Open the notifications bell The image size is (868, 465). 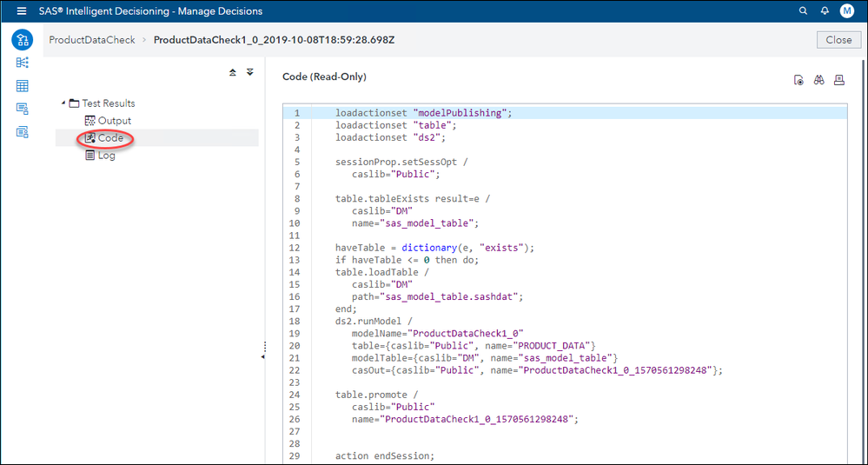(825, 11)
